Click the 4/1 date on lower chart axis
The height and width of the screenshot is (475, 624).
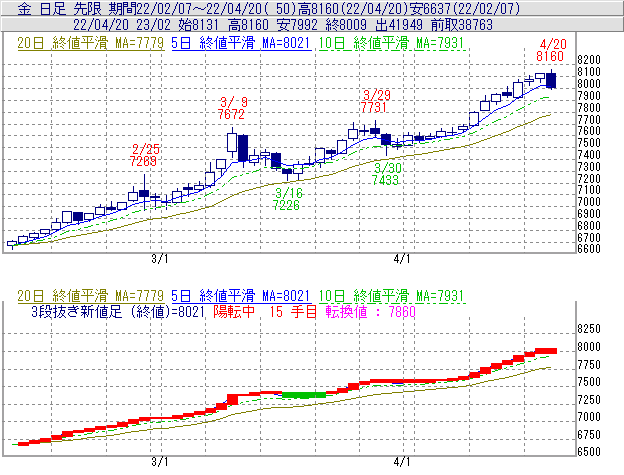(402, 462)
